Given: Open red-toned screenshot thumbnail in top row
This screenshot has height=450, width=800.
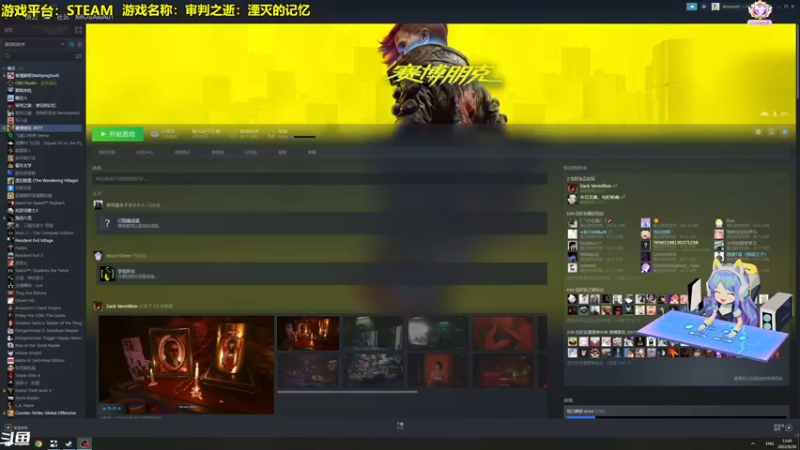Looking at the screenshot, I should [x=503, y=333].
